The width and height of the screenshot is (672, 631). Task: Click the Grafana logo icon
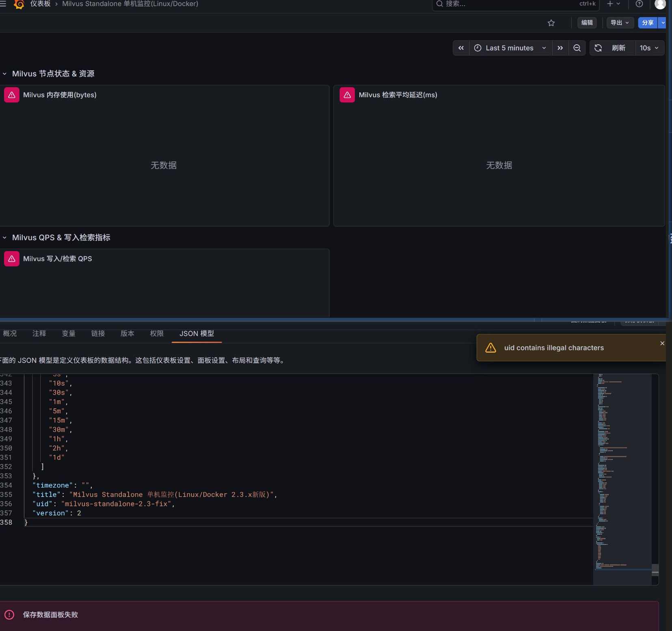(x=19, y=4)
